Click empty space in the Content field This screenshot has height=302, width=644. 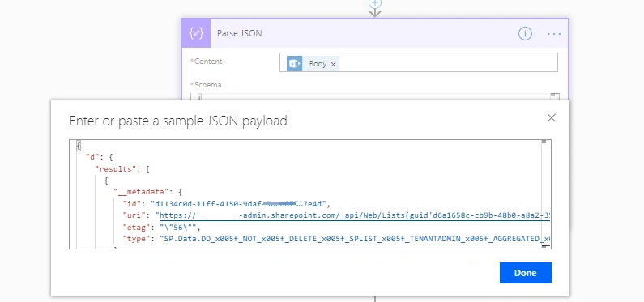(448, 63)
